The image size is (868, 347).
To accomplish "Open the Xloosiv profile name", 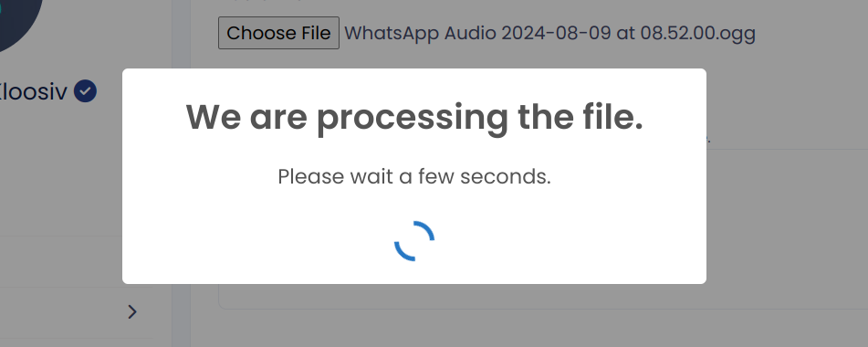I will click(x=33, y=91).
